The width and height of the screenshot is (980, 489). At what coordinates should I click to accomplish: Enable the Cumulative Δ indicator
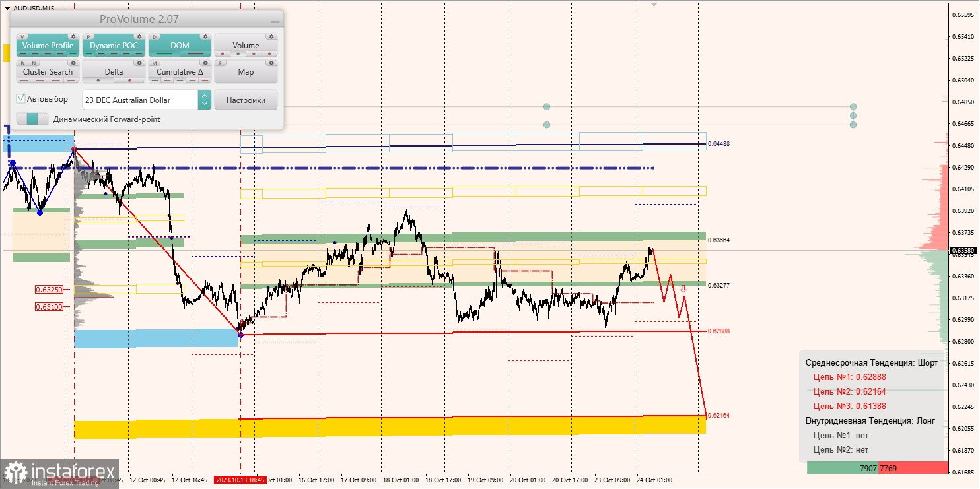coord(180,72)
